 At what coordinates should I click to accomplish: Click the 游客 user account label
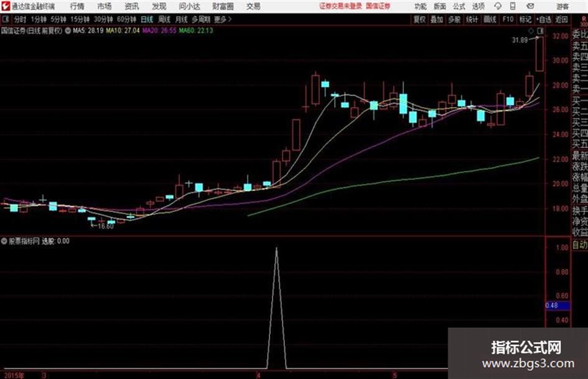click(x=562, y=6)
